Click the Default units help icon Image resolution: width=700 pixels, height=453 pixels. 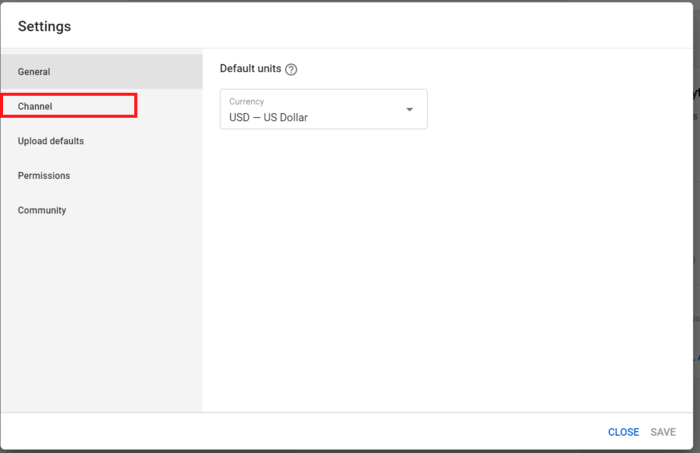tap(291, 70)
